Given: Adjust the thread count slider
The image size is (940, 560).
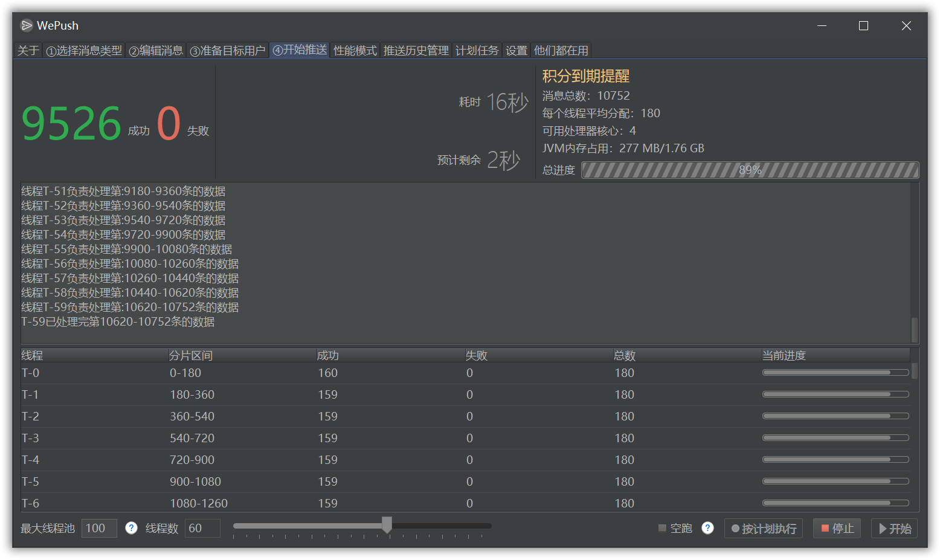Looking at the screenshot, I should click(x=387, y=526).
